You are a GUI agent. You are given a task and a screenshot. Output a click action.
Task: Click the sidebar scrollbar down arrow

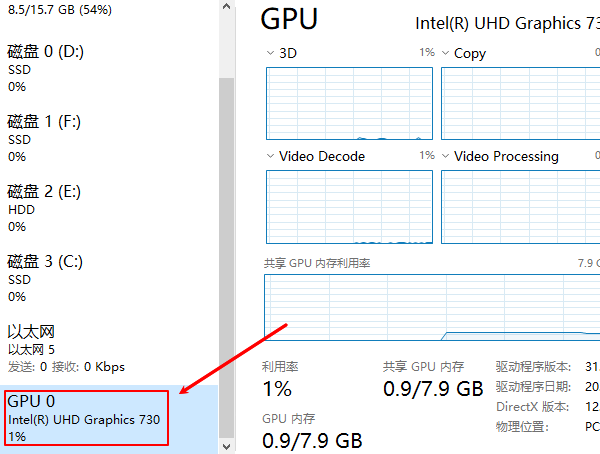pos(226,445)
